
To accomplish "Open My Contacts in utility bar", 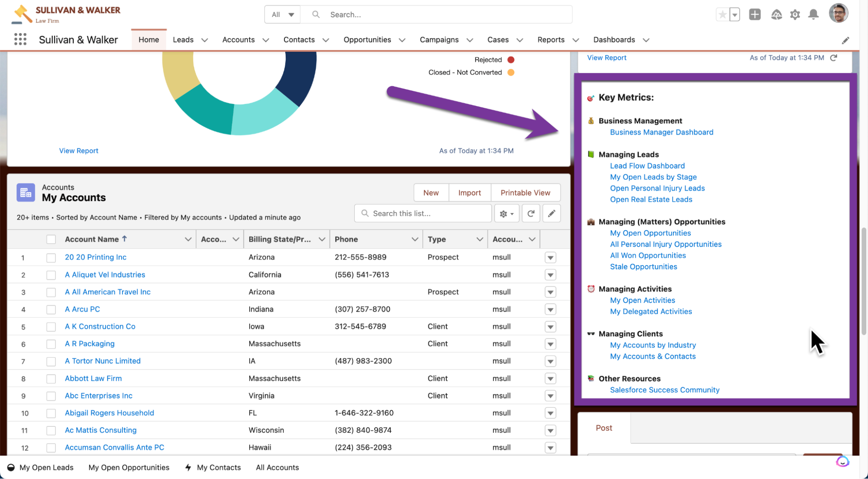I will pyautogui.click(x=213, y=467).
